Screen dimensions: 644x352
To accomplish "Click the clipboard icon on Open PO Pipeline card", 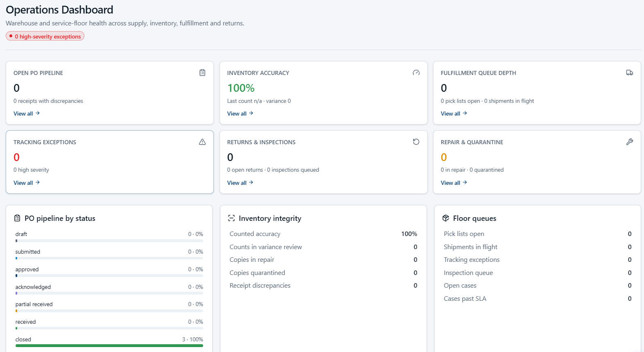I will [x=202, y=73].
